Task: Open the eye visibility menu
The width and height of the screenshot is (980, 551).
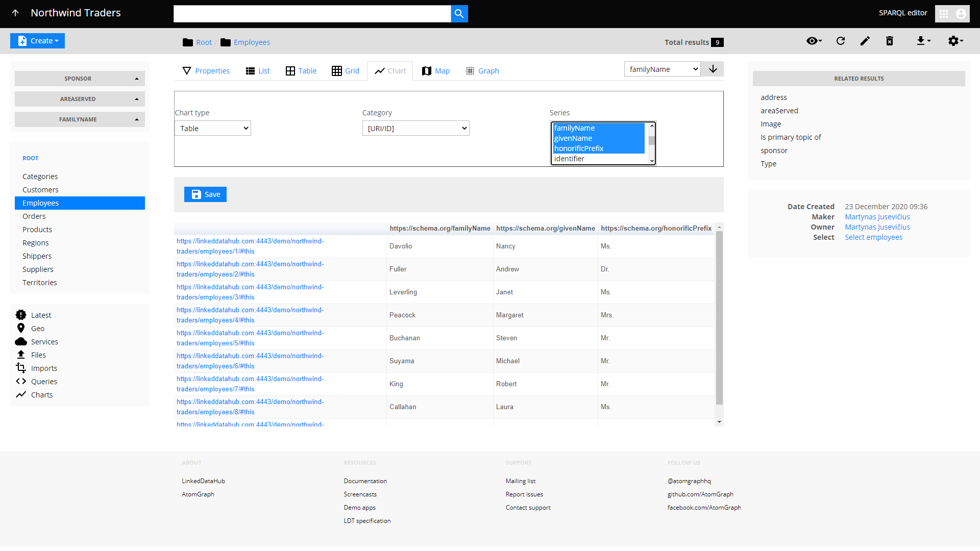Action: (814, 41)
